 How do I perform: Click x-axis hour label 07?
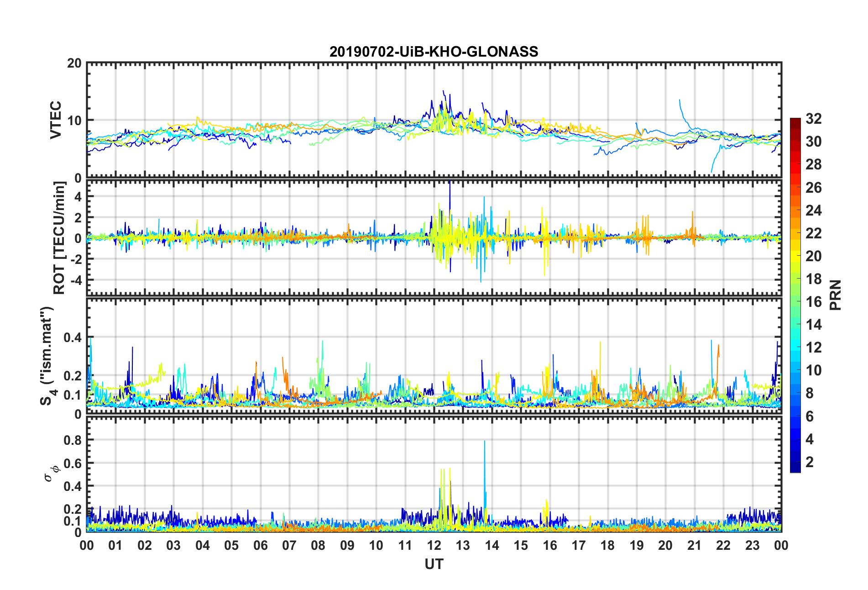(x=289, y=545)
